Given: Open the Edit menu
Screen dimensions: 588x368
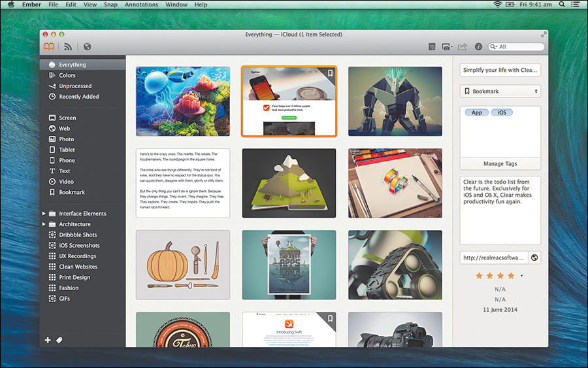Looking at the screenshot, I should tap(71, 5).
